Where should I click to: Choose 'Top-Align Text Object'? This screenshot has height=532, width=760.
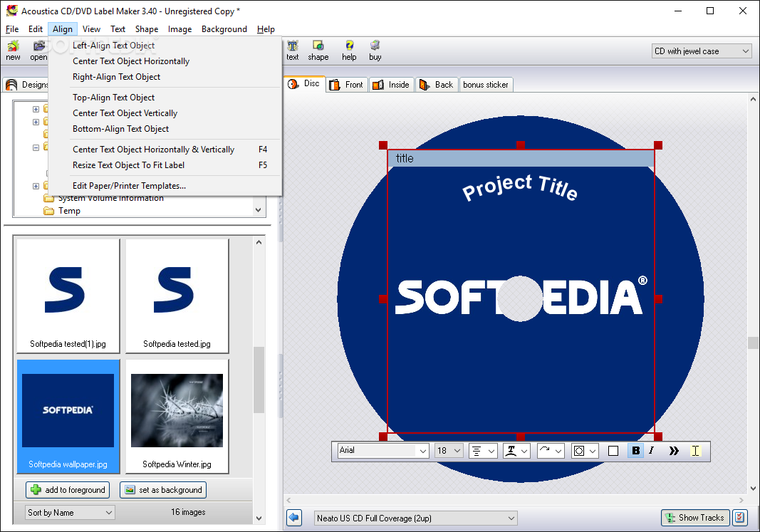click(165, 98)
